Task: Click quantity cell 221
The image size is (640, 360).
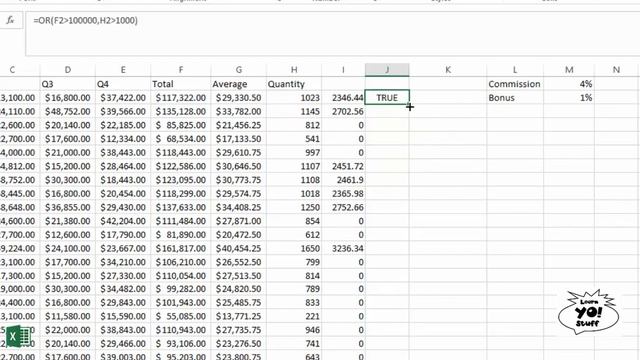Action: pyautogui.click(x=294, y=316)
